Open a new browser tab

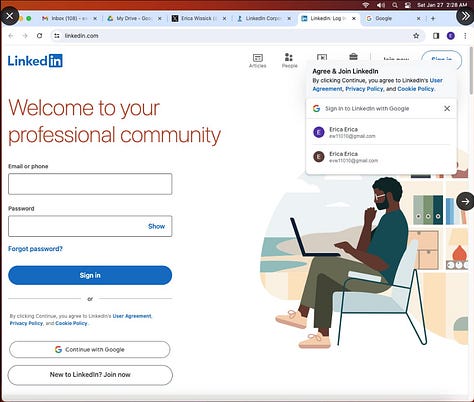pyautogui.click(x=433, y=19)
